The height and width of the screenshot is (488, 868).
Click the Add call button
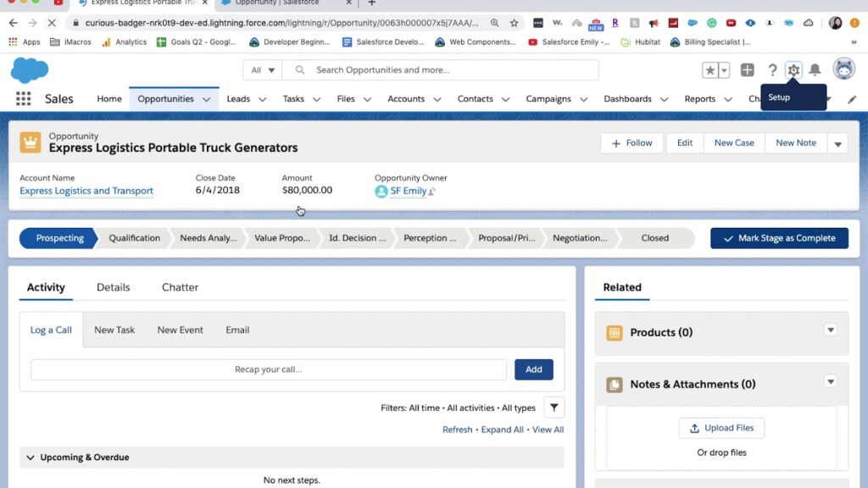tap(534, 369)
